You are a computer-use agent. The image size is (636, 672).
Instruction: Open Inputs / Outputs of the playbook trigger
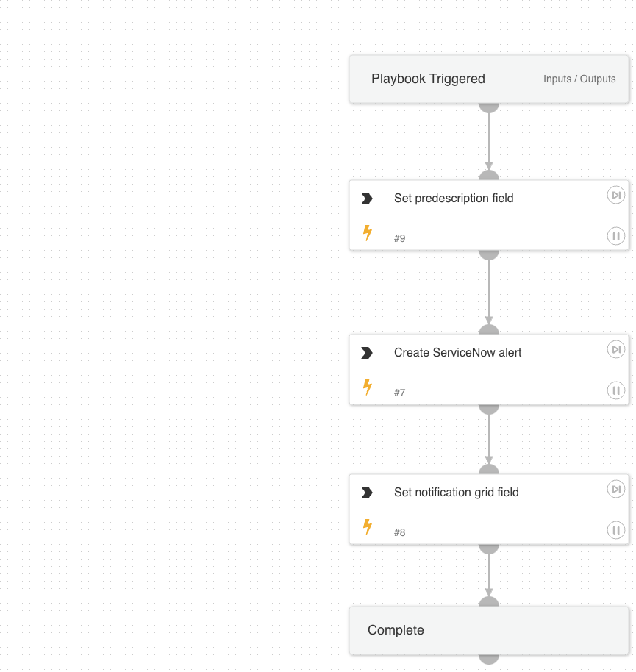click(579, 79)
